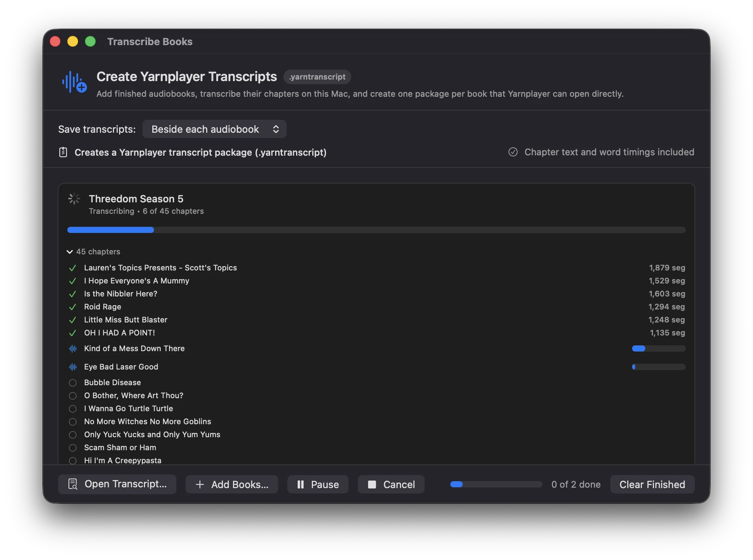Click the 1,135 seg count
The width and height of the screenshot is (753, 560).
(668, 333)
